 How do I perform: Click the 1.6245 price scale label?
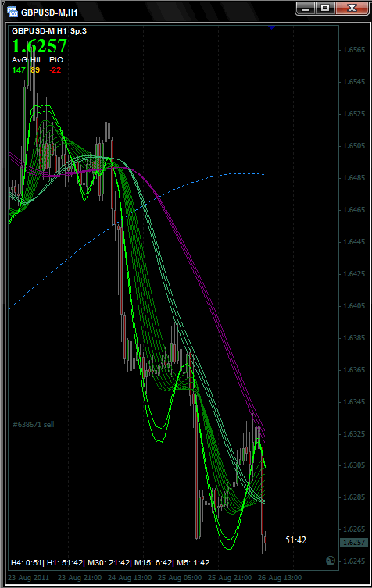pyautogui.click(x=354, y=561)
